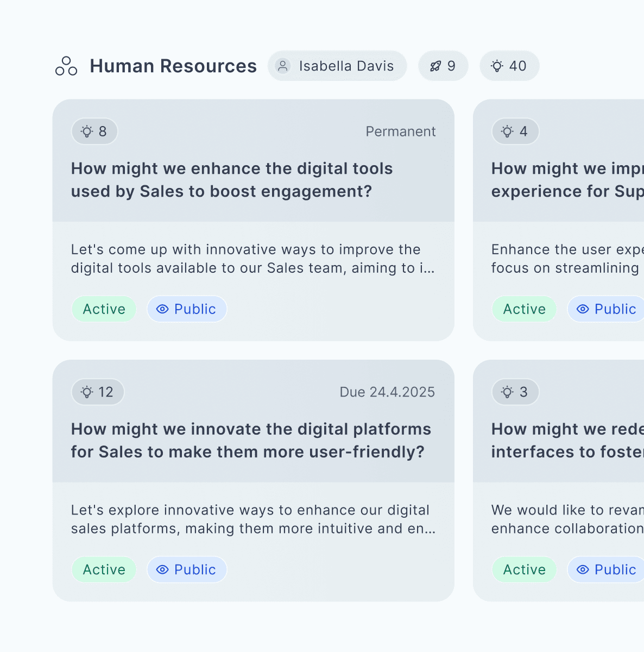Click the Public eye tag on digital platforms card
Viewport: 644px width, 652px height.
coord(187,570)
